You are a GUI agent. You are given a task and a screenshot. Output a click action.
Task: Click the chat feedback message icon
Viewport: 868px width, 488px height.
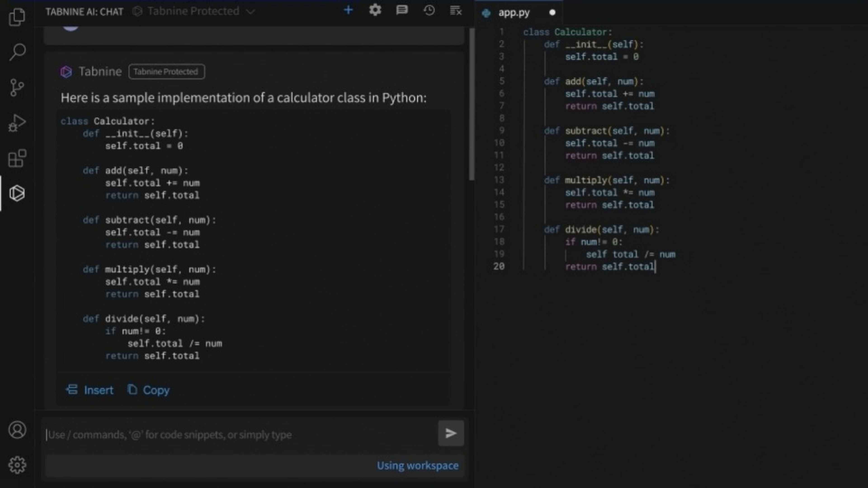click(402, 10)
